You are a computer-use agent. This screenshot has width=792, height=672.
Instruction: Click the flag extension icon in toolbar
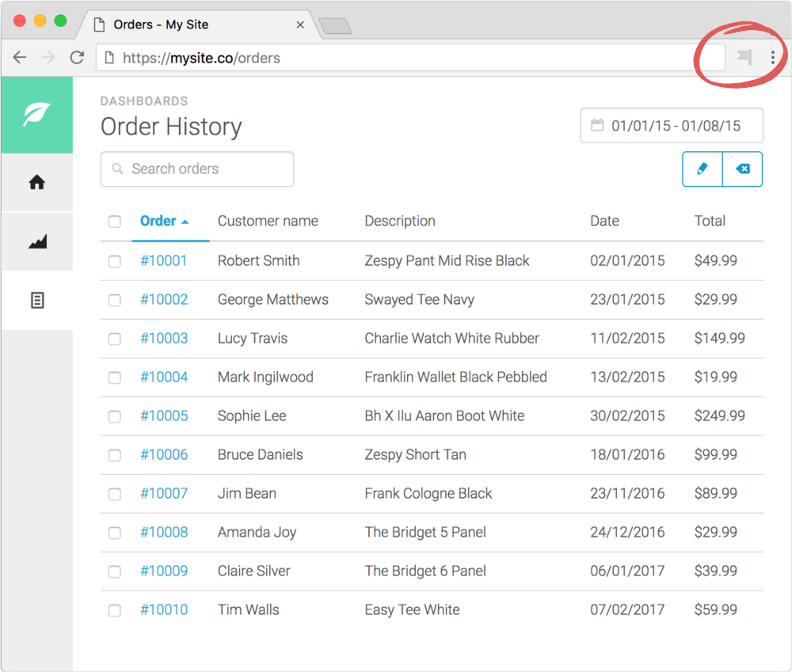[744, 57]
